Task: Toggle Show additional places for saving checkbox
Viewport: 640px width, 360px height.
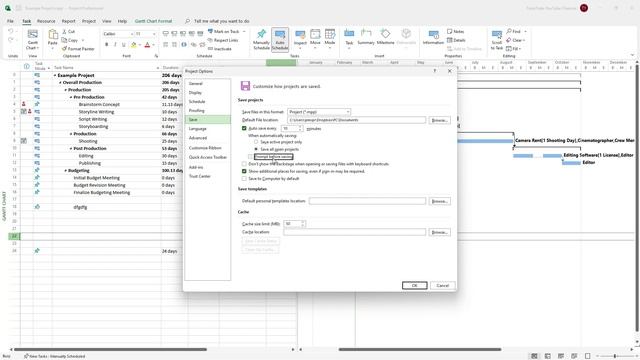Action: click(244, 171)
